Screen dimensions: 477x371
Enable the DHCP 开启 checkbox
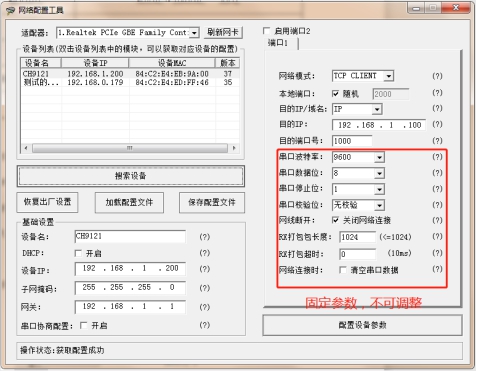pos(78,253)
